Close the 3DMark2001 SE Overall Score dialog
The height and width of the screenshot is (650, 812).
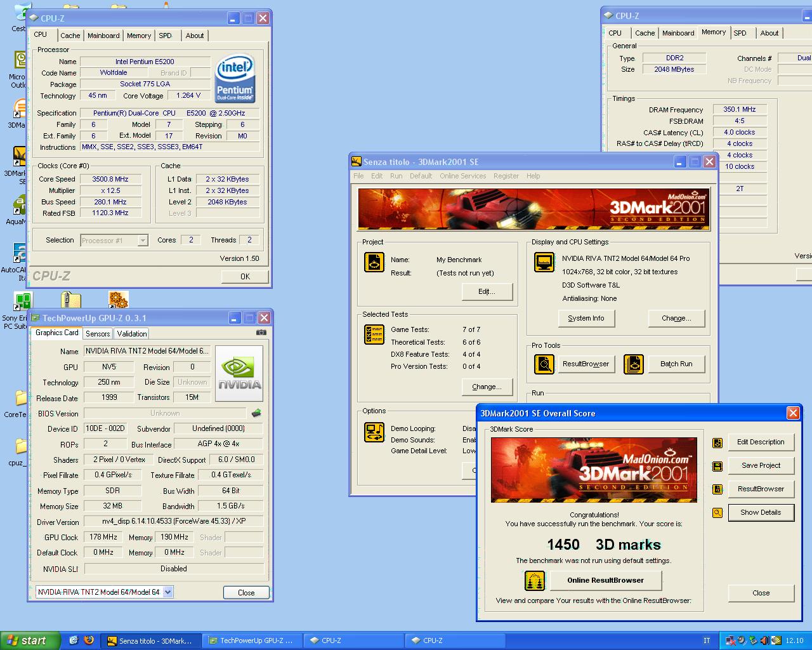(x=793, y=413)
